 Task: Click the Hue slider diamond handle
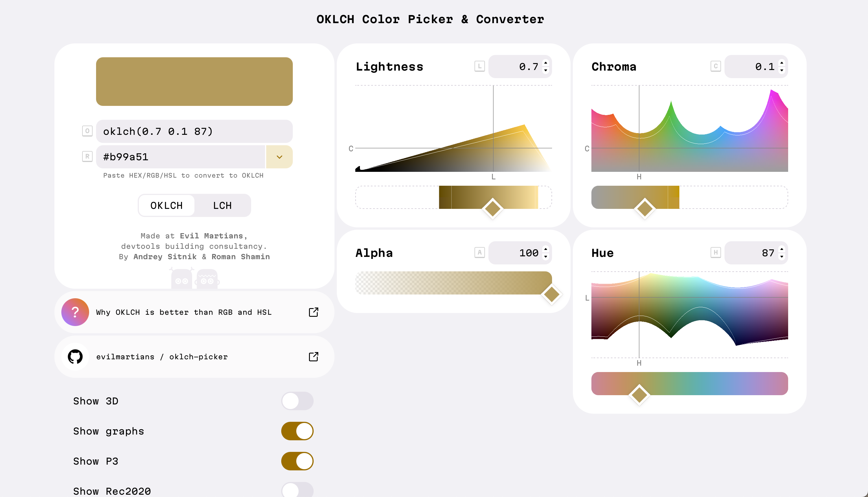[x=639, y=395]
